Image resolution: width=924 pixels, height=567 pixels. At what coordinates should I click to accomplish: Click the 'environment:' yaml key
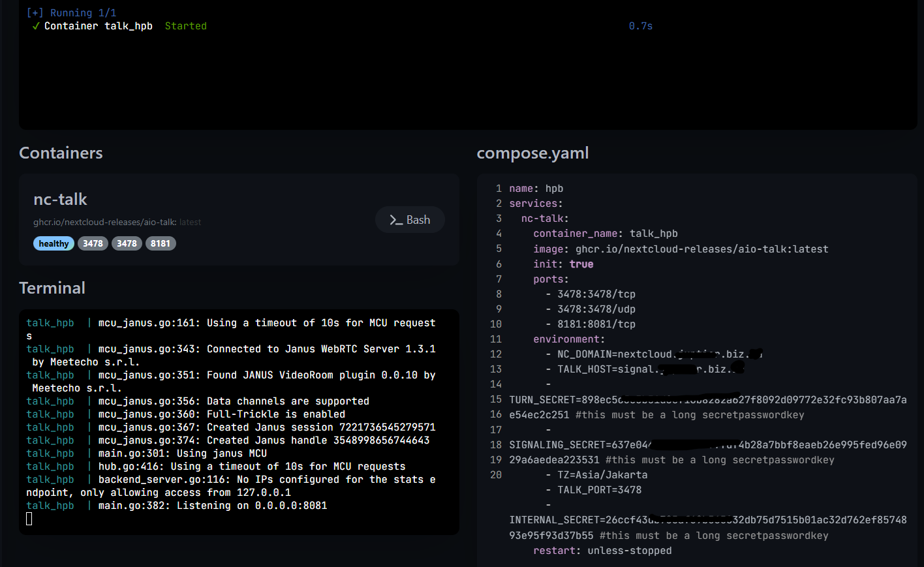tap(569, 339)
